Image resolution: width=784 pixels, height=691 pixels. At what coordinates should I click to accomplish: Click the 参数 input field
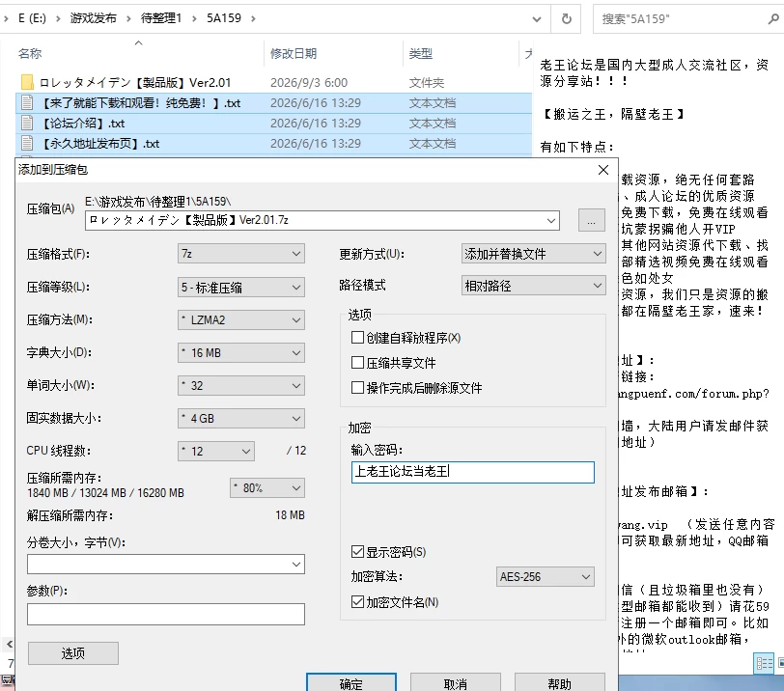pyautogui.click(x=166, y=614)
